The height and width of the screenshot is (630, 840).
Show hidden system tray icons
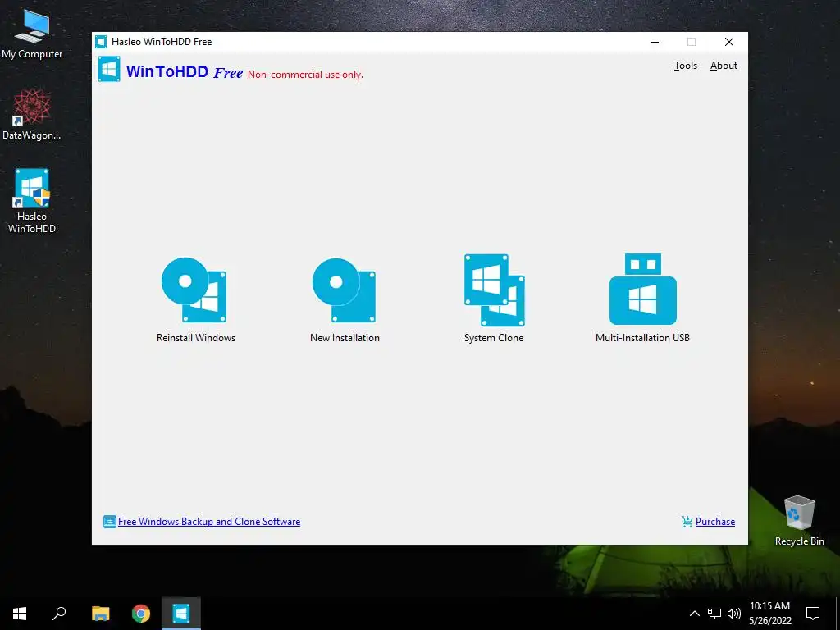[x=694, y=614]
